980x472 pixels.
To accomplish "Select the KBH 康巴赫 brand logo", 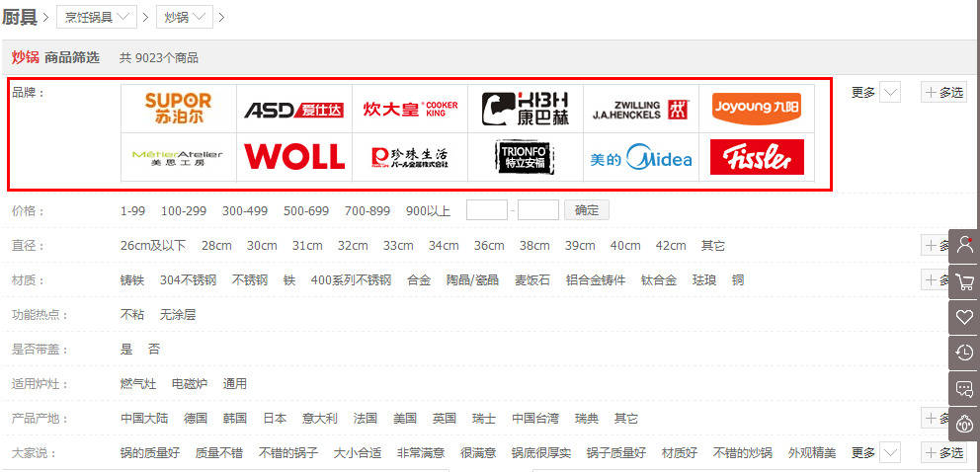I will (526, 109).
